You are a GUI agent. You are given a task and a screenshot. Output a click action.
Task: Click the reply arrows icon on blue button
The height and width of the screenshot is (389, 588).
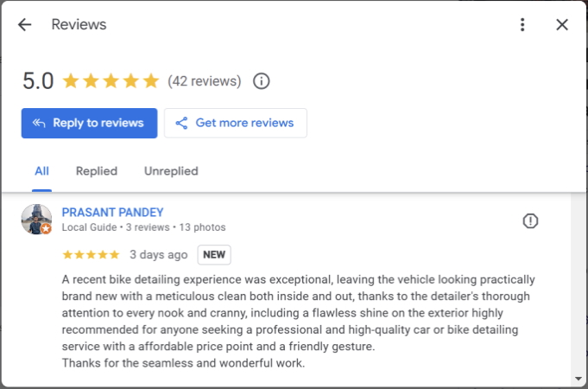coord(39,123)
